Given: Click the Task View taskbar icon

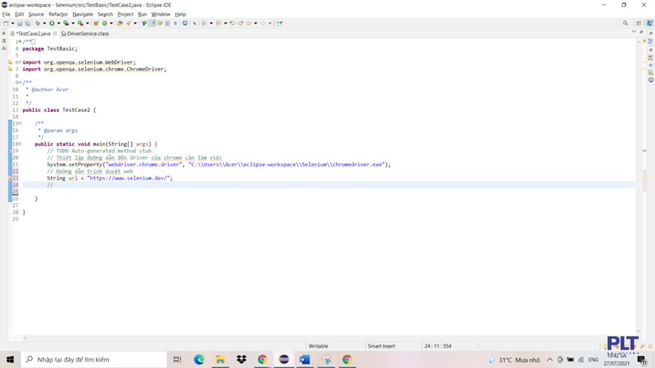Looking at the screenshot, I should (x=177, y=359).
